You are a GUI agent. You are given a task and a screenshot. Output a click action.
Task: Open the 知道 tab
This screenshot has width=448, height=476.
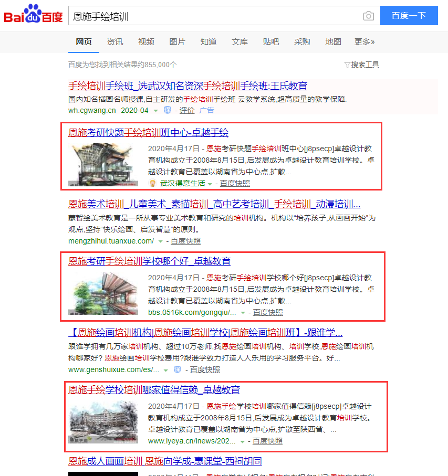(209, 42)
